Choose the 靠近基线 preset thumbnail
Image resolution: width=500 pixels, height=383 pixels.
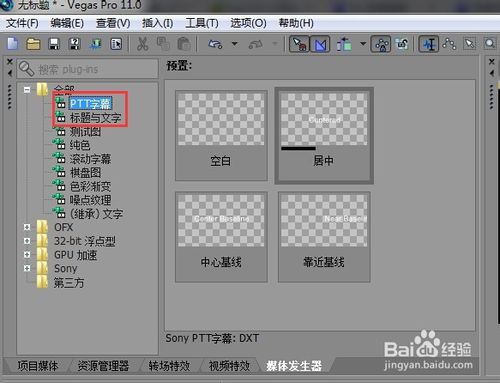coord(324,237)
